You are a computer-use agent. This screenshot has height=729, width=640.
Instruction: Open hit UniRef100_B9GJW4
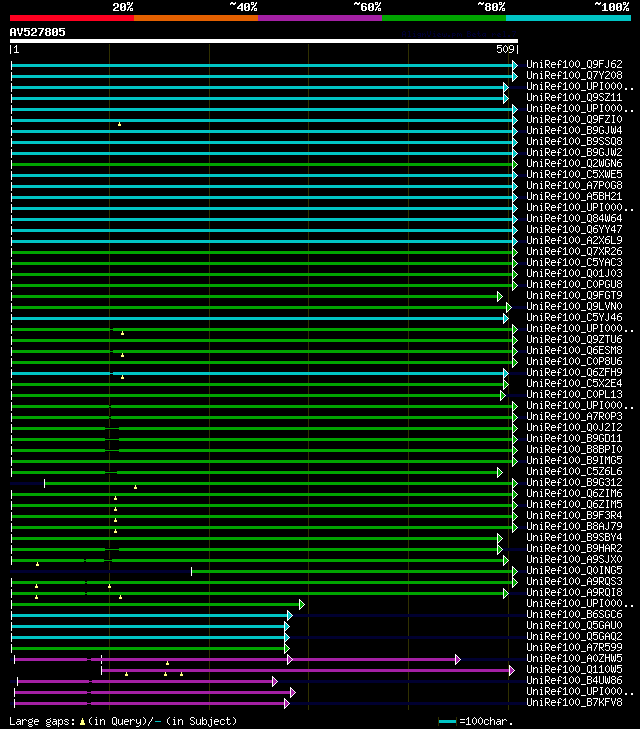click(574, 130)
